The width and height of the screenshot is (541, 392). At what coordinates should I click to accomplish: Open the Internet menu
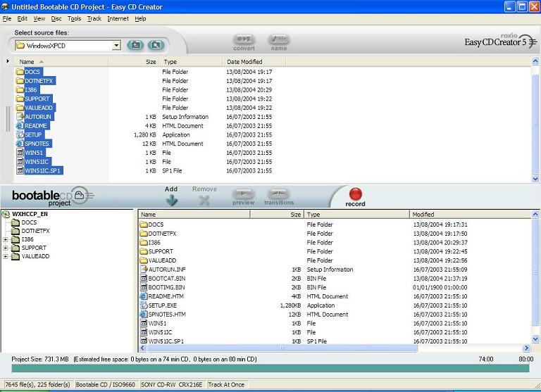point(118,18)
